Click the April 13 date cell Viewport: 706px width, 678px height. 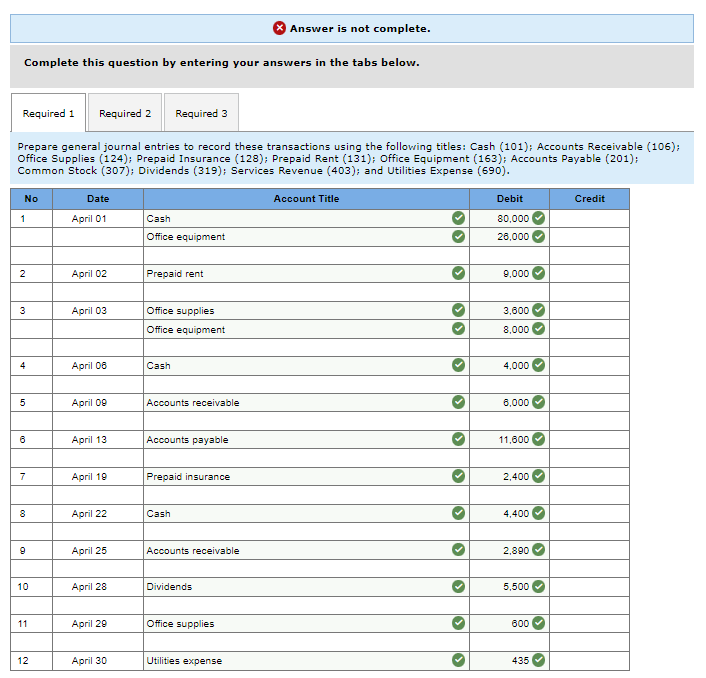click(x=98, y=439)
